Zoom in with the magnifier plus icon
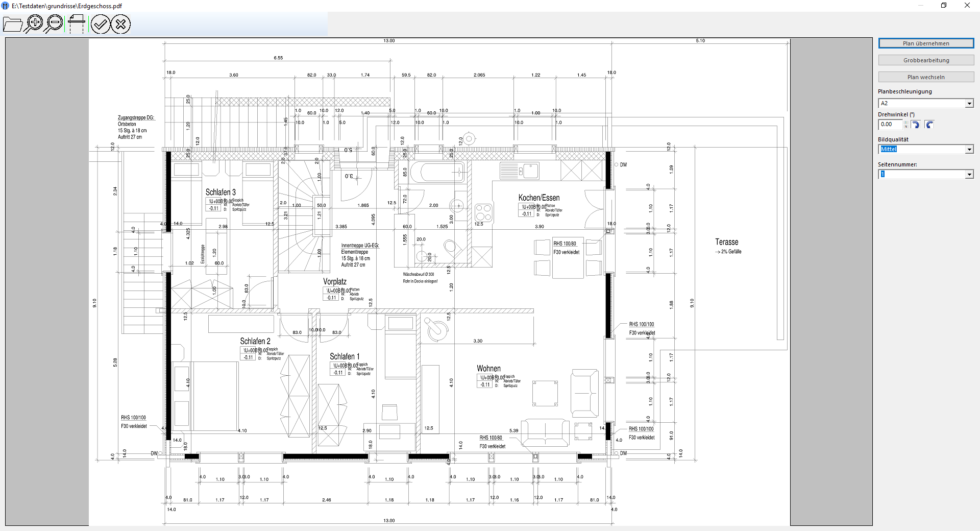The width and height of the screenshot is (980, 531). [x=34, y=23]
